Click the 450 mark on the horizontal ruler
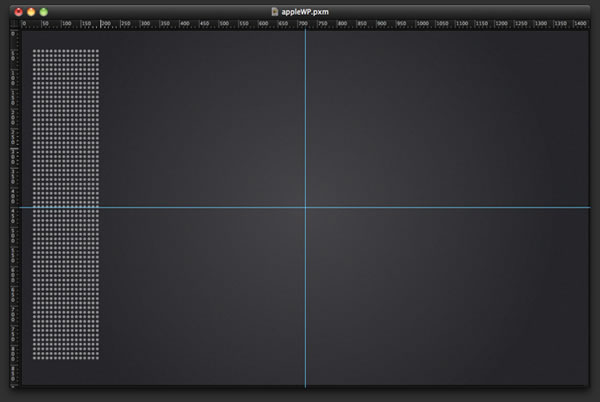 tap(205, 24)
